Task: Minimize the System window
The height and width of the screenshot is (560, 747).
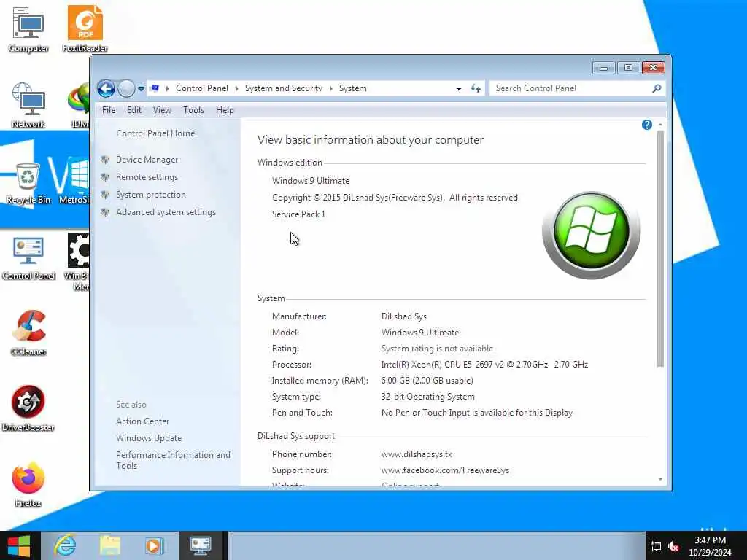Action: (x=603, y=68)
